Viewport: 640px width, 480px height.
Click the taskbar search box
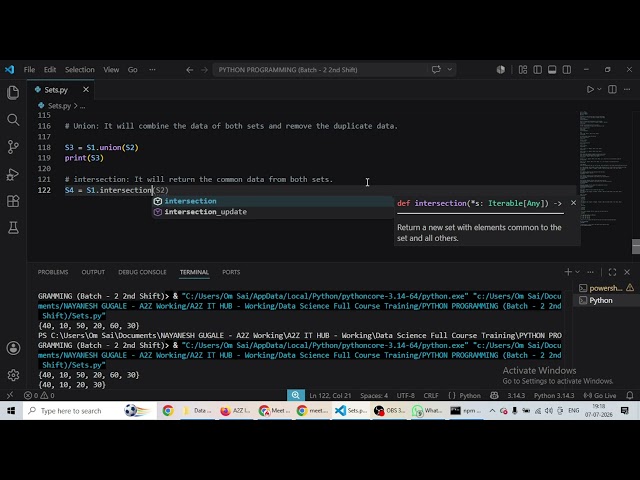click(89, 411)
